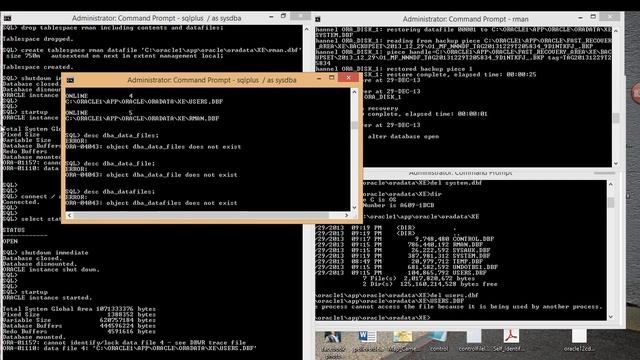Open the Self_Identif PDF desktop icon
Viewport: 640px width, 360px height.
click(510, 342)
